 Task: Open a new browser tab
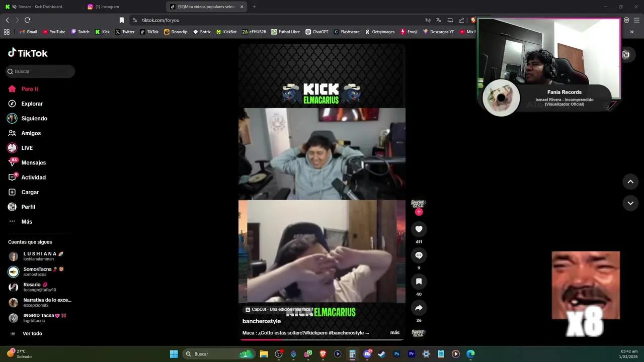click(x=254, y=7)
